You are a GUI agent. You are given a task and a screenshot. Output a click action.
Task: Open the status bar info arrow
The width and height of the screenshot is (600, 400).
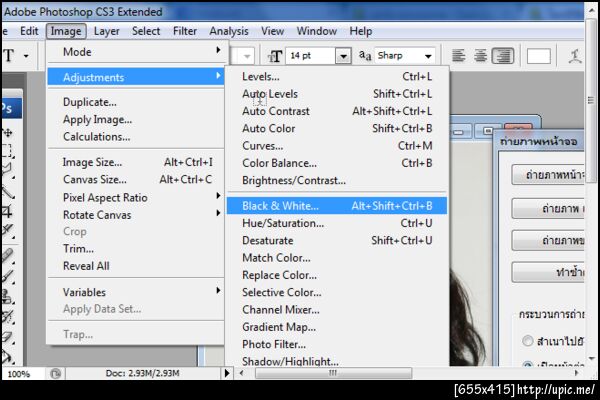pyautogui.click(x=227, y=373)
